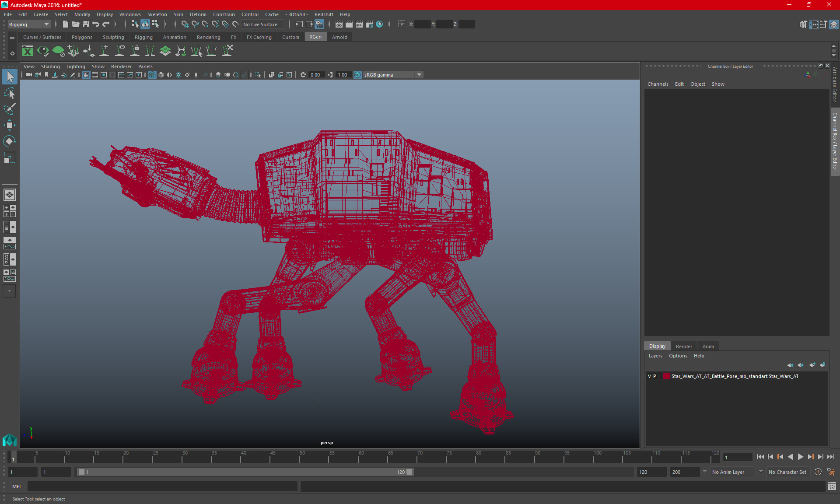The width and height of the screenshot is (840, 504).
Task: Switch to Polygons shelf tab
Action: coord(82,37)
